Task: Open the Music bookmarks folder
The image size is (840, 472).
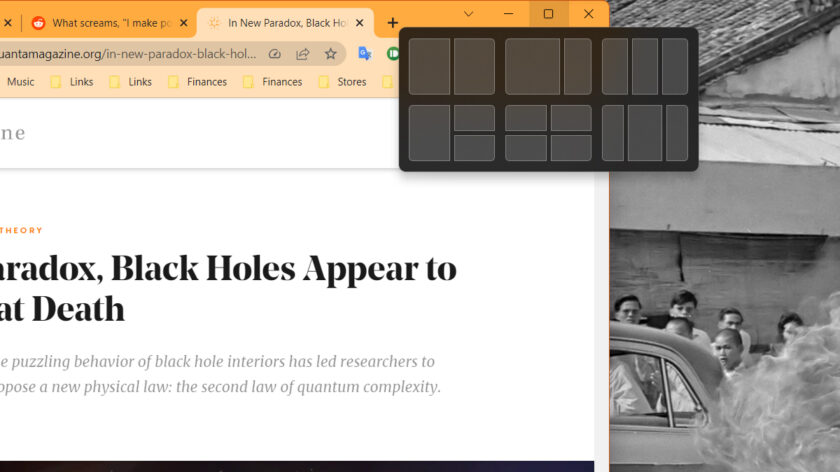Action: [20, 82]
